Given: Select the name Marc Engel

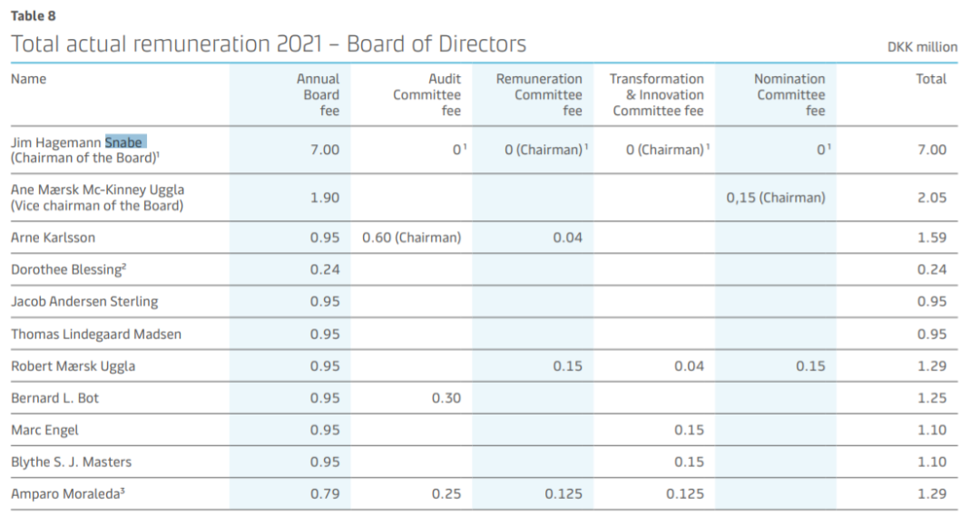Looking at the screenshot, I should tap(45, 430).
